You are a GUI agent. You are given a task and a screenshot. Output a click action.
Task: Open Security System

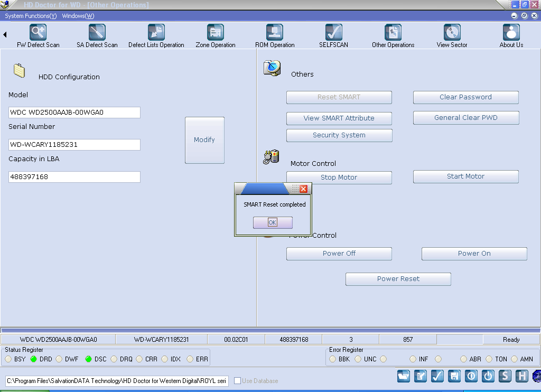coord(339,135)
